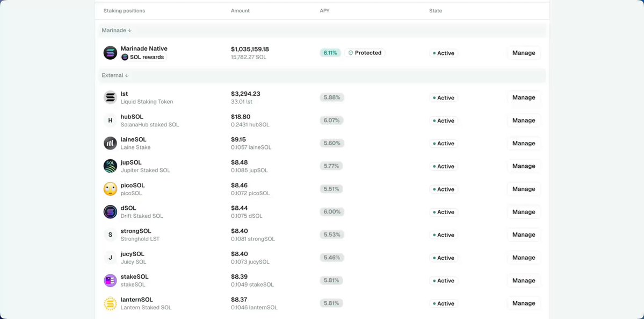
Task: Click the Marinade Native token icon
Action: pyautogui.click(x=110, y=53)
